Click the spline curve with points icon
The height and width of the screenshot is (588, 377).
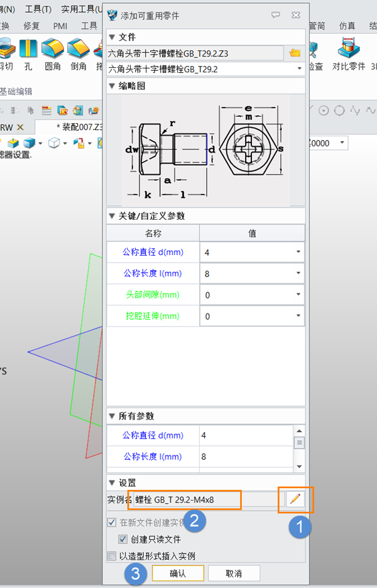coord(355,111)
